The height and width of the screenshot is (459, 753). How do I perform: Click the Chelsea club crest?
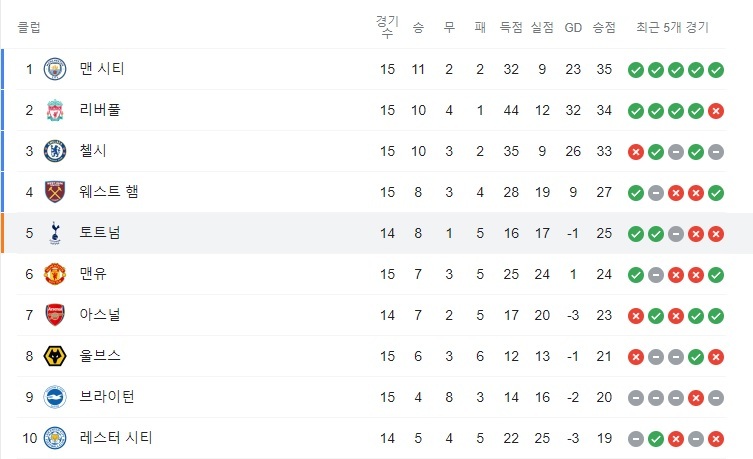pyautogui.click(x=55, y=152)
